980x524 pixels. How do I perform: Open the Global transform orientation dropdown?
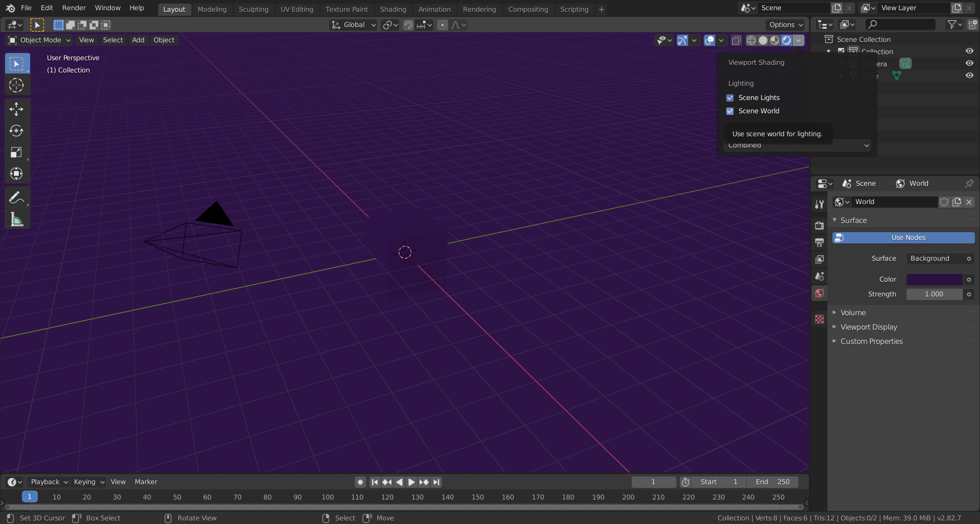tap(353, 24)
